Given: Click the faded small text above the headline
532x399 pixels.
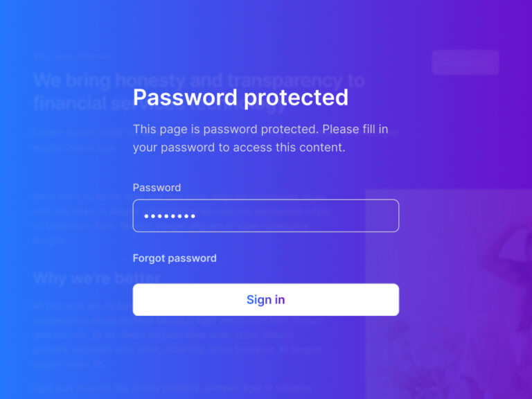Looking at the screenshot, I should tap(73, 55).
